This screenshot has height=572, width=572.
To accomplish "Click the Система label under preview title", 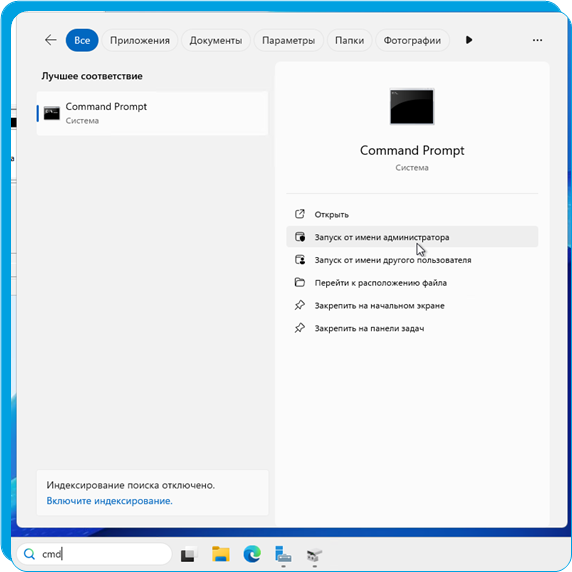I will pyautogui.click(x=412, y=168).
